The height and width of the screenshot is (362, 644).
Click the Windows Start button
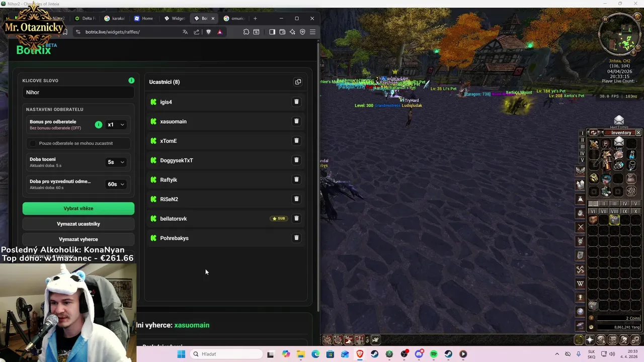coord(181,354)
